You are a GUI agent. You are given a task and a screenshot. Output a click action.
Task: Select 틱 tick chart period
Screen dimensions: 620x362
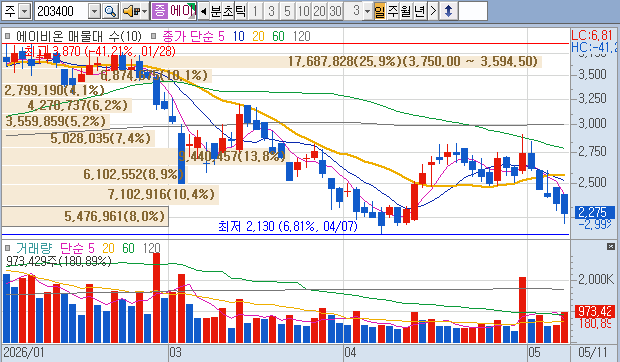[240, 11]
